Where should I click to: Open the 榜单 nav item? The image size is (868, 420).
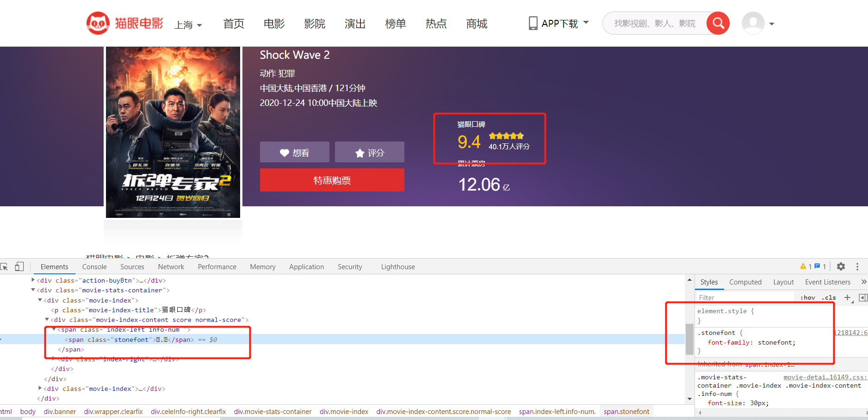pyautogui.click(x=396, y=24)
